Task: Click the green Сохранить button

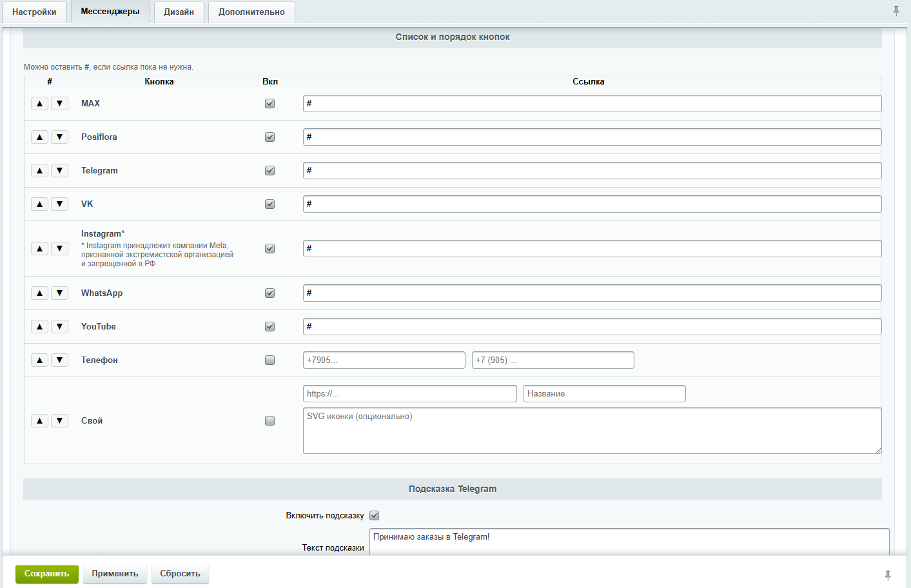Action: pyautogui.click(x=47, y=574)
